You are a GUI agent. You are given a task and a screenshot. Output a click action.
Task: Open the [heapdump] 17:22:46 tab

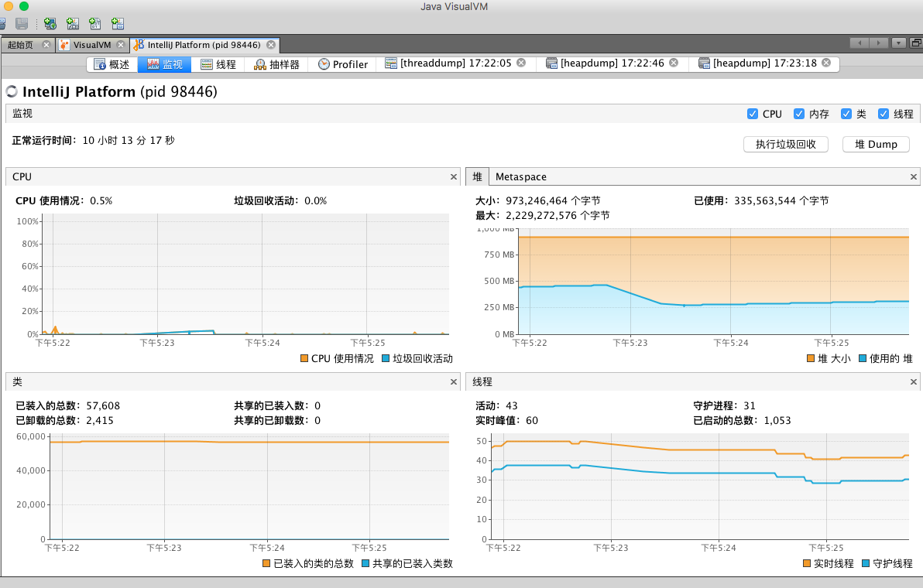(x=612, y=63)
